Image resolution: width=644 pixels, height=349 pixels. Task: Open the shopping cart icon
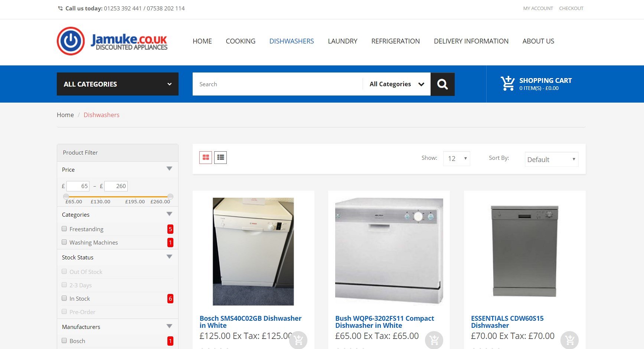507,84
